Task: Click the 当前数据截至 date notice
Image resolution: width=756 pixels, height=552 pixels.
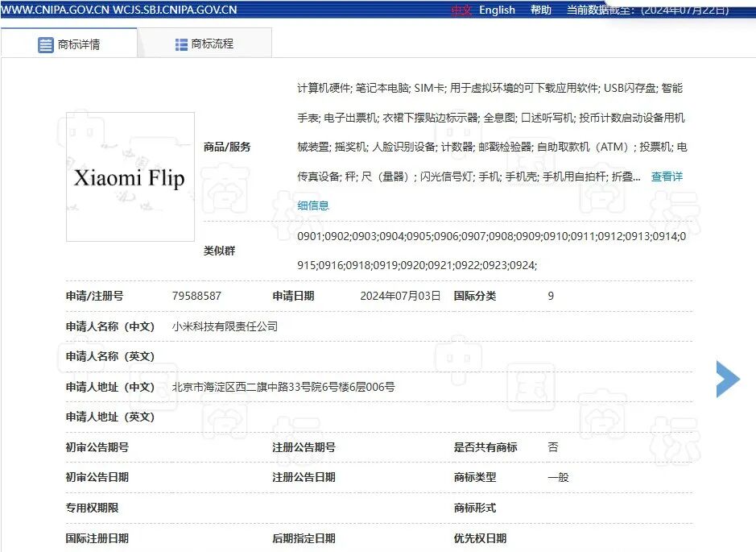Action: pyautogui.click(x=647, y=10)
